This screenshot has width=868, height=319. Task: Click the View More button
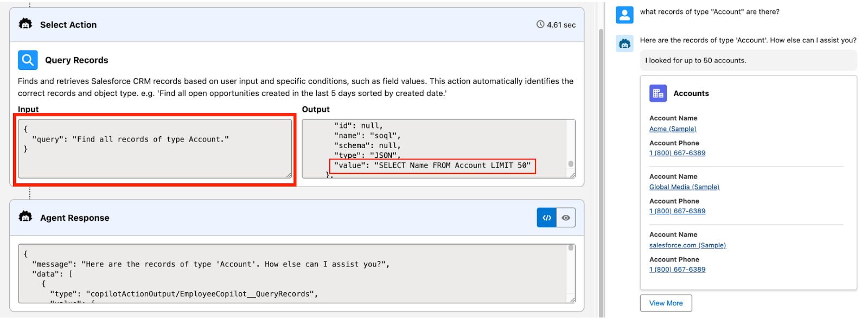666,303
